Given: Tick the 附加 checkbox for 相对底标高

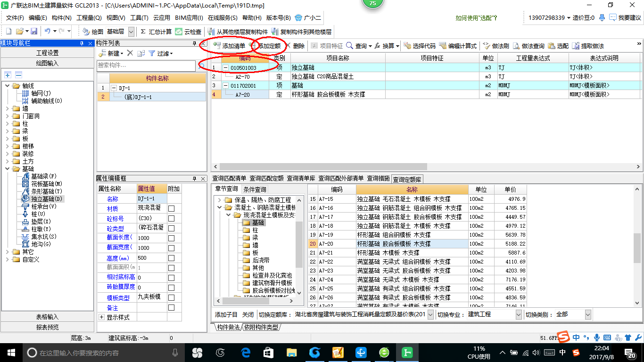Looking at the screenshot, I should (172, 278).
